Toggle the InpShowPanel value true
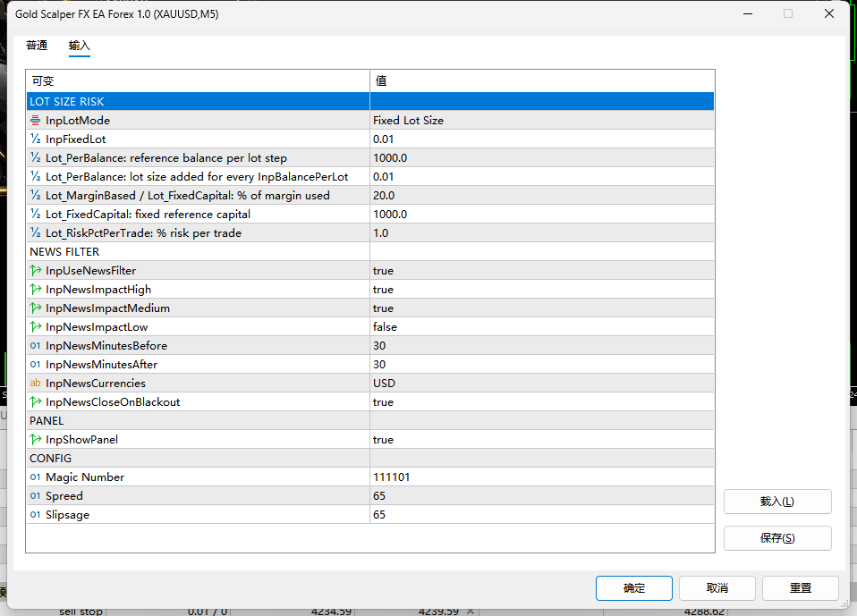The width and height of the screenshot is (857, 616). (x=541, y=439)
